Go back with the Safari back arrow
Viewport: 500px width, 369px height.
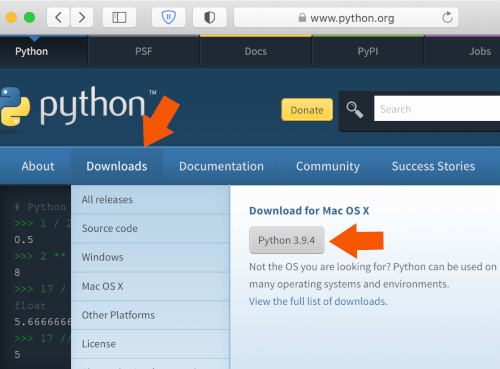coord(58,17)
